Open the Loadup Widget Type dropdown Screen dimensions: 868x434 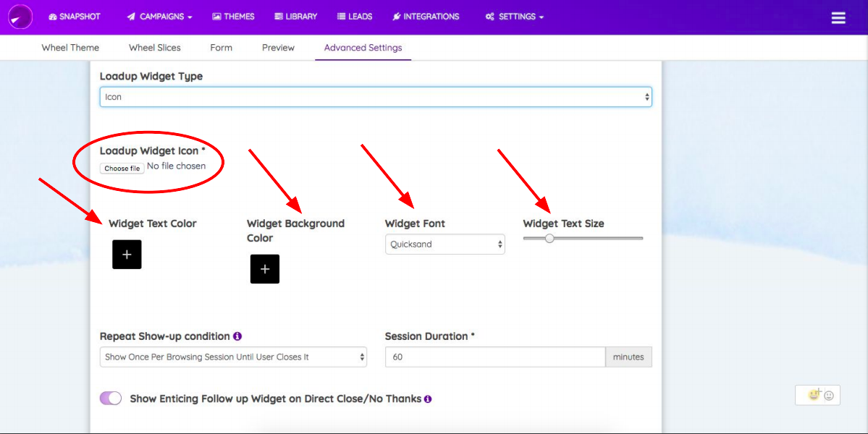click(376, 97)
